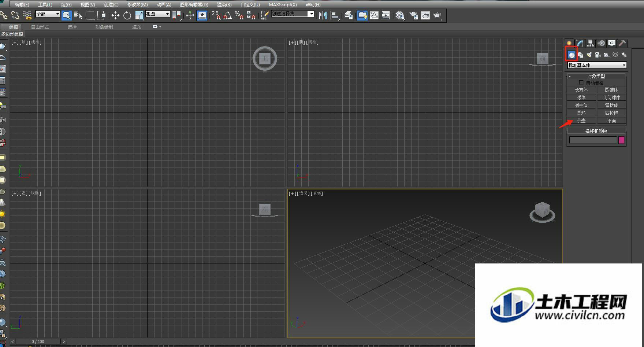Open the Layer Manager icon

tap(349, 15)
